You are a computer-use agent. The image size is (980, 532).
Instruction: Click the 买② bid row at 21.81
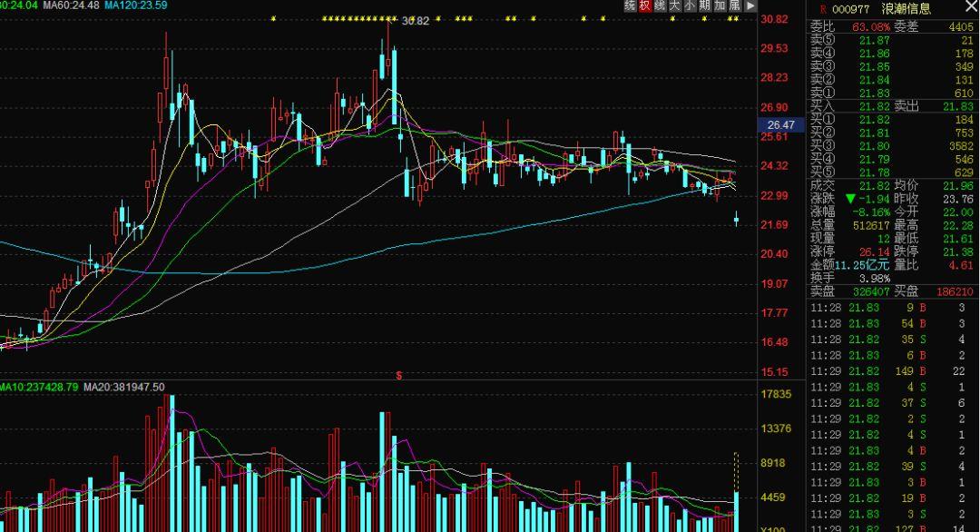tap(892, 133)
